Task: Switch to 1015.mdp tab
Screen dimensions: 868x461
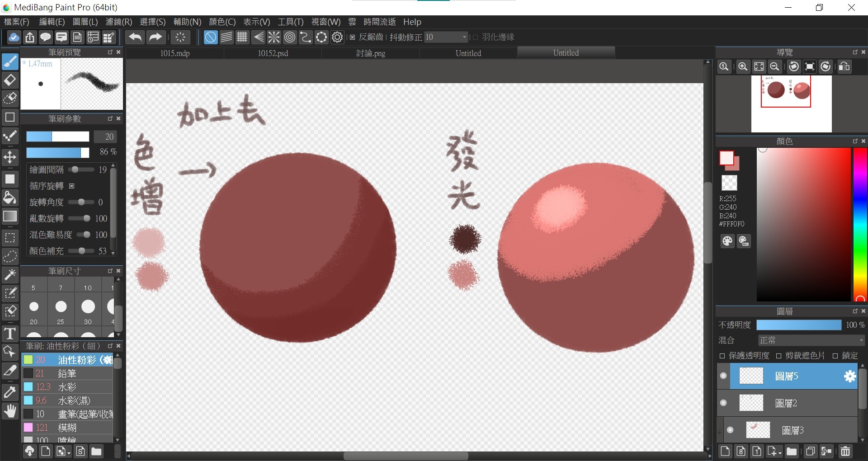Action: click(x=175, y=53)
